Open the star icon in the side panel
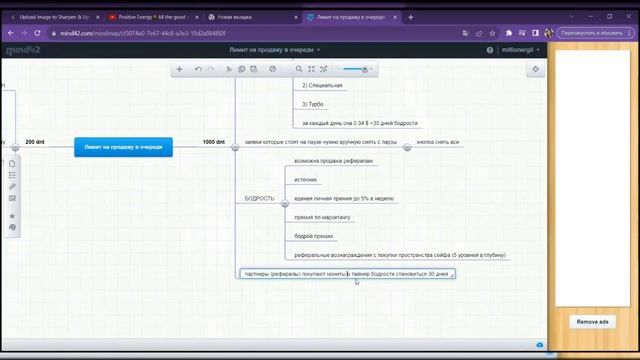 12,216
